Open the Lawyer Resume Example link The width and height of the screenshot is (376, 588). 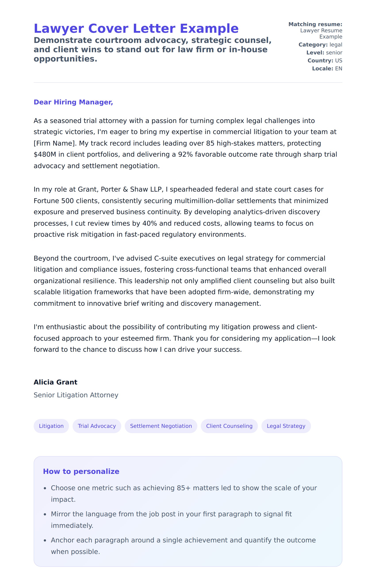pyautogui.click(x=321, y=34)
